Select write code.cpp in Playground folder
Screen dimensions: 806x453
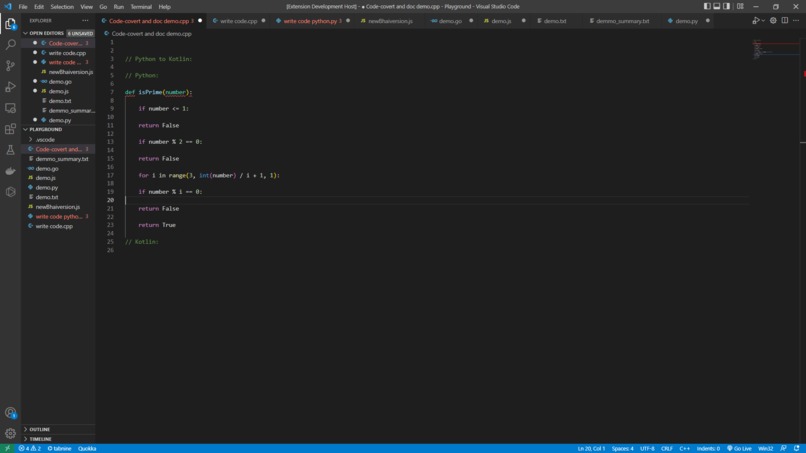58,226
